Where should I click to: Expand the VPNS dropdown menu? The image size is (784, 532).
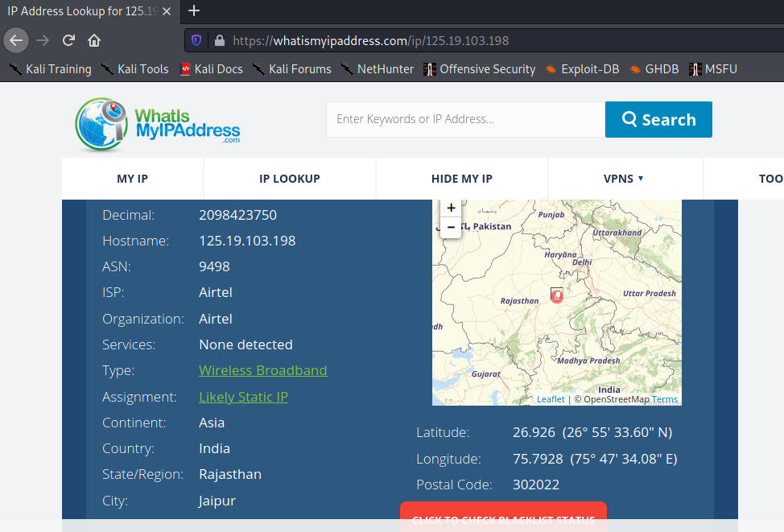click(x=624, y=179)
